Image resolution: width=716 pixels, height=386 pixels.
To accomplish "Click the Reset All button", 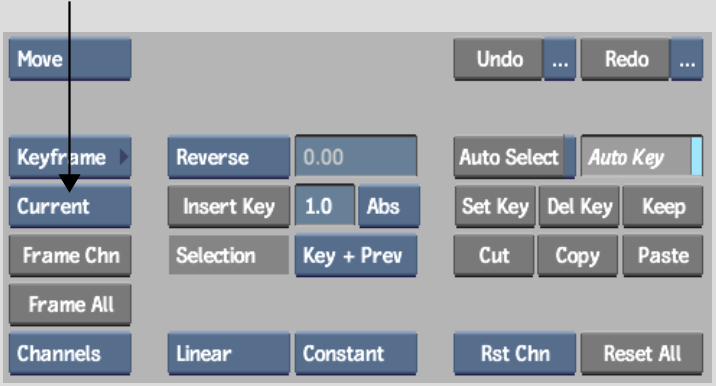I will point(642,354).
